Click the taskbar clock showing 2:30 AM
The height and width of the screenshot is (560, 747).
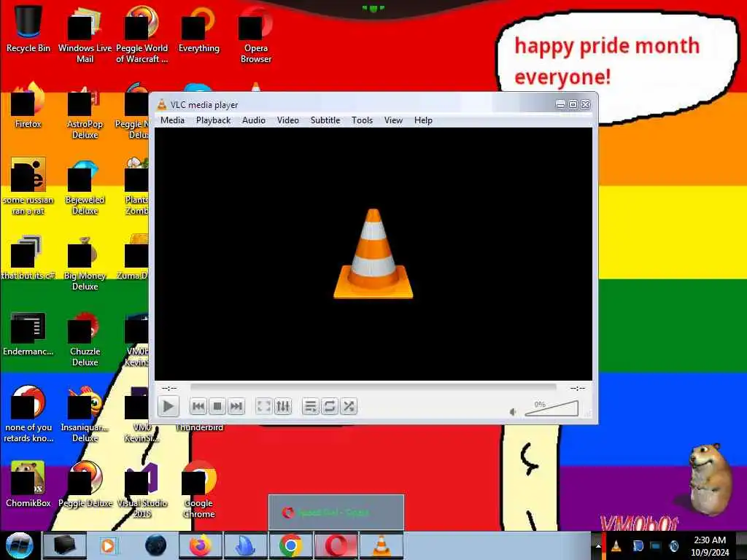click(710, 546)
